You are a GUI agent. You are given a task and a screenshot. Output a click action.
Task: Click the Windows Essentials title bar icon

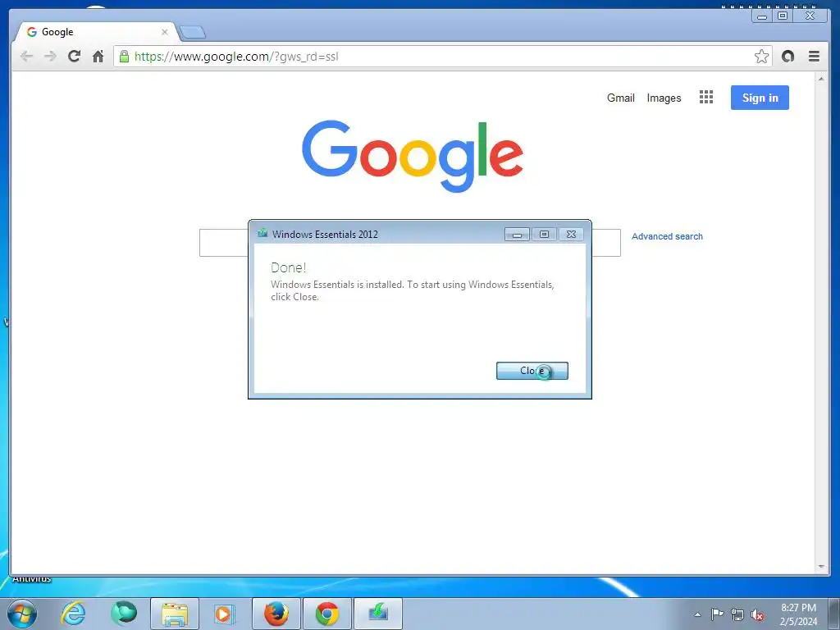pos(262,234)
